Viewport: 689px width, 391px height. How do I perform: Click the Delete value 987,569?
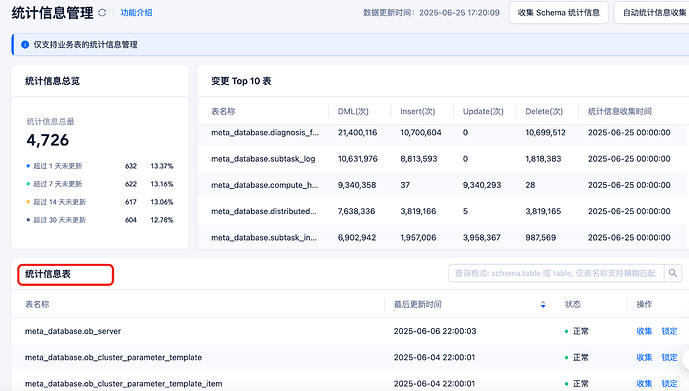pyautogui.click(x=540, y=238)
